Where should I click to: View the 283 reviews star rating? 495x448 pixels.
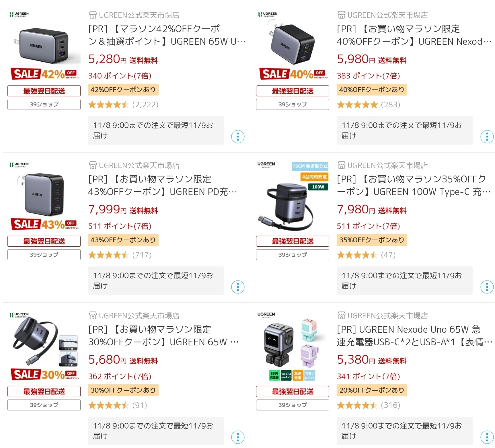368,105
